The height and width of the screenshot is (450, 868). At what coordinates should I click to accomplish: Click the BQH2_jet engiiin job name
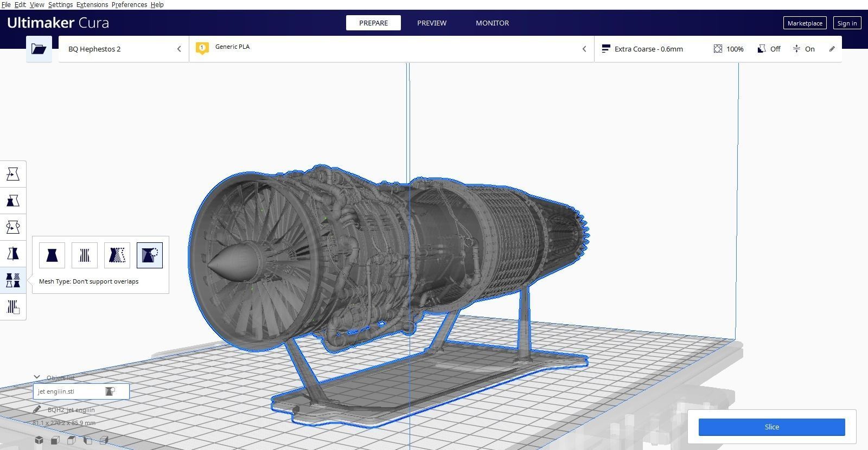pos(71,410)
